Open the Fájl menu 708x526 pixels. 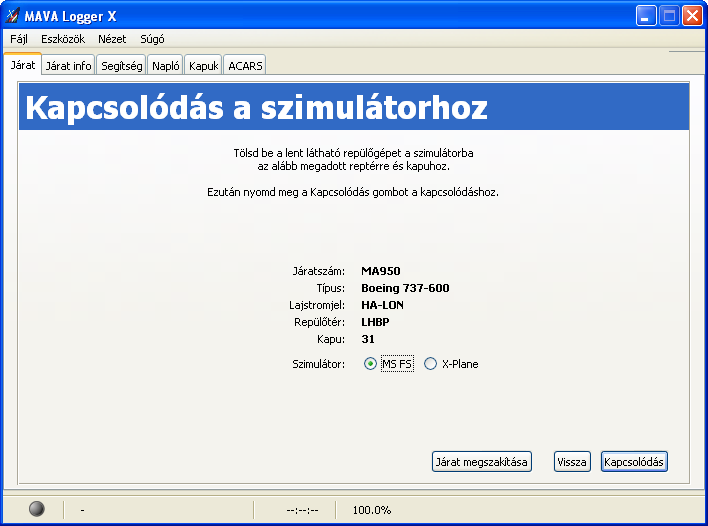click(19, 39)
